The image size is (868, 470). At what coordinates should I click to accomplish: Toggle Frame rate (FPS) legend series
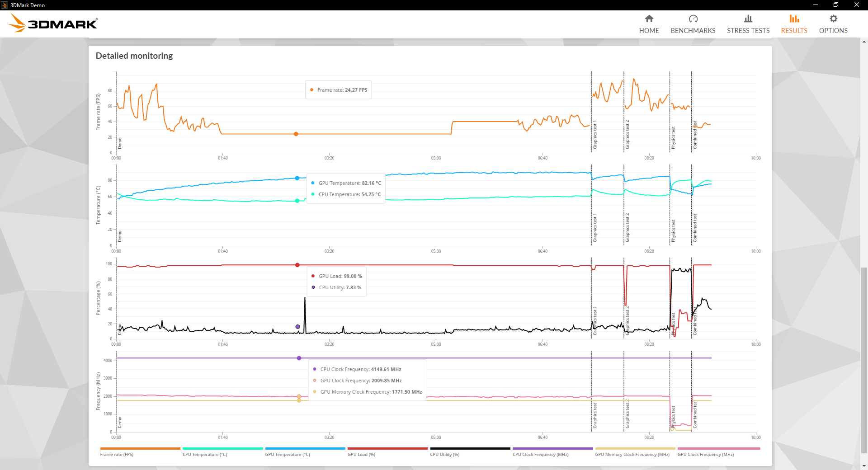[x=117, y=454]
